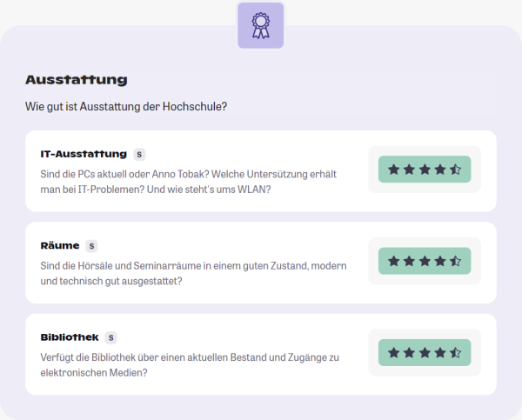Viewport: 522px width, 420px height.
Task: Click the S badge next to Räume
Action: [92, 246]
